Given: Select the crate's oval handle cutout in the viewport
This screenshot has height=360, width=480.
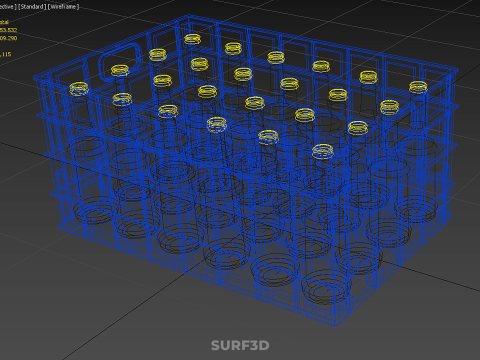Looking at the screenshot, I should (120, 62).
